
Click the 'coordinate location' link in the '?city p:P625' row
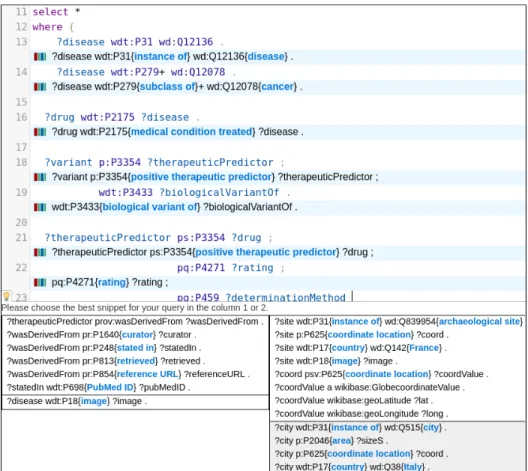point(369,454)
